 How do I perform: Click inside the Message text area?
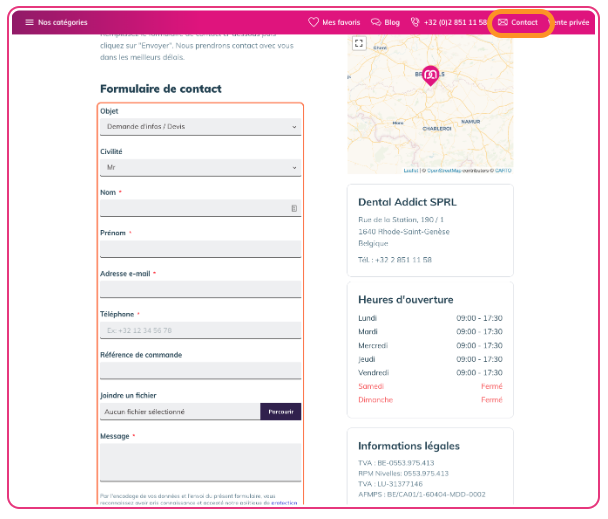(x=200, y=462)
